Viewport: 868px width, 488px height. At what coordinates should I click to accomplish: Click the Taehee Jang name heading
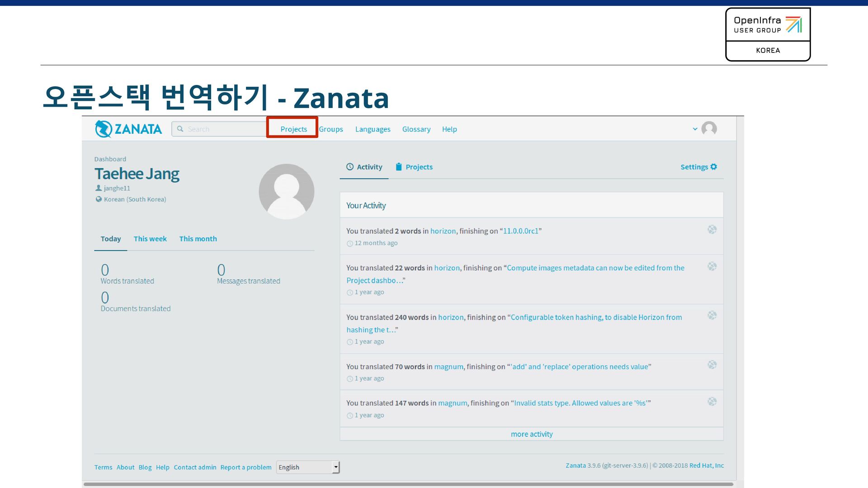[x=137, y=174]
